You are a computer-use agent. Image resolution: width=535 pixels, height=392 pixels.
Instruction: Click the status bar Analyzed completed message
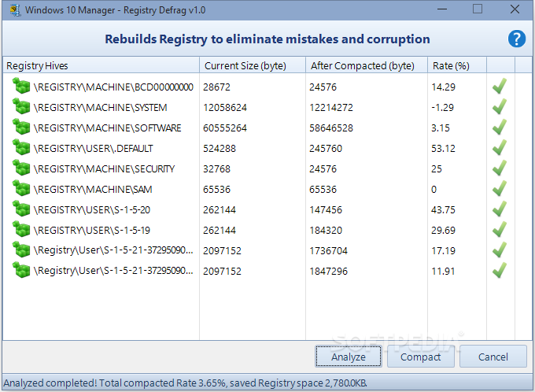click(x=185, y=383)
